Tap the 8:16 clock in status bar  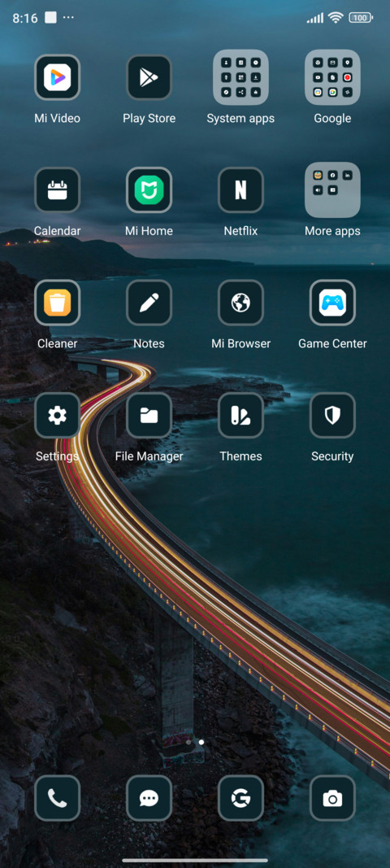click(25, 18)
